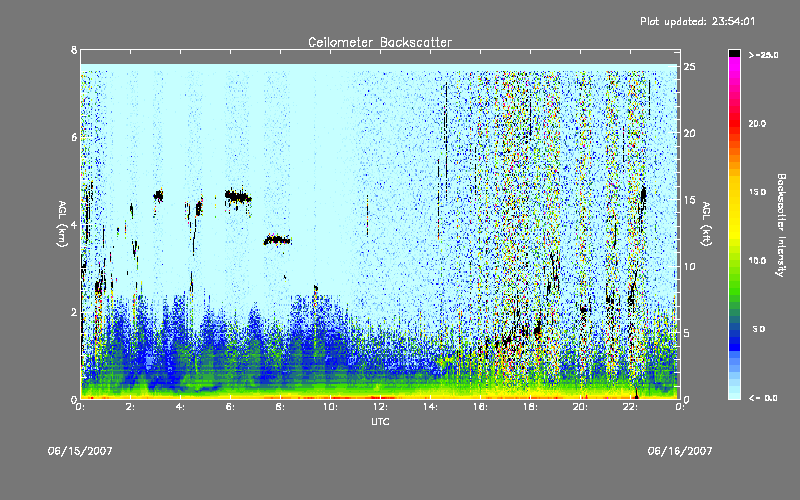Click the red band near 20.0 on colorbar
The image size is (800, 500).
734,122
